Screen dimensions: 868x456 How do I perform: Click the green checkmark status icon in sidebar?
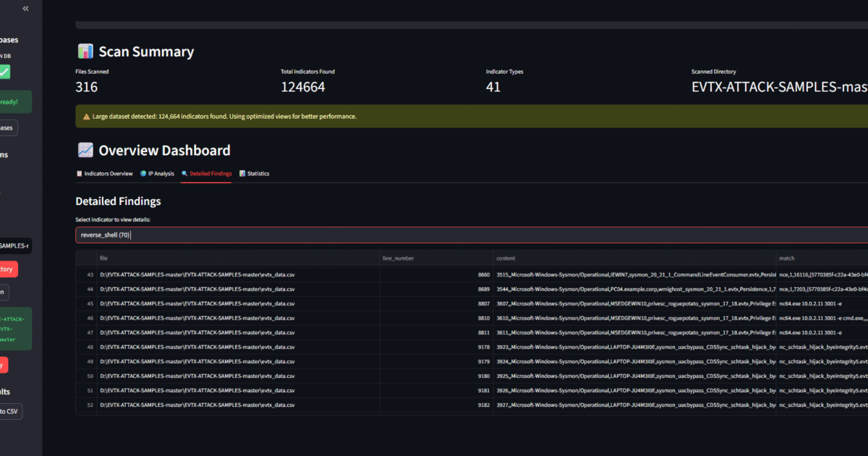click(4, 72)
